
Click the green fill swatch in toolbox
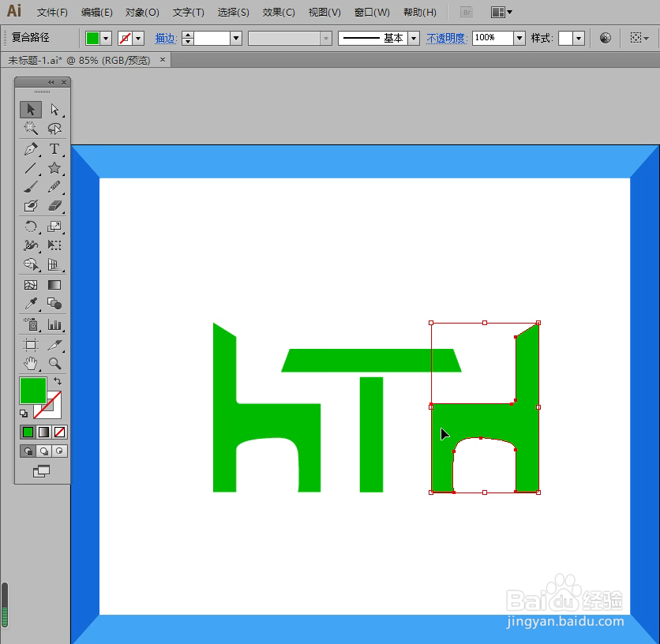pyautogui.click(x=33, y=390)
